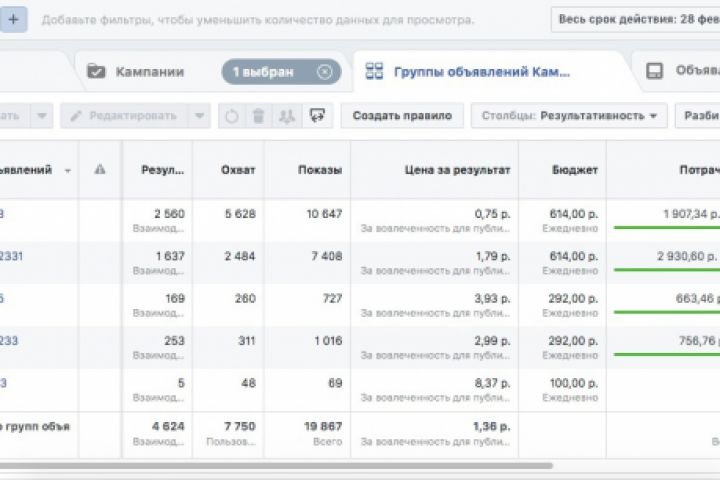Viewport: 720px width, 480px height.
Task: Open the date range 'Весь срок действия' selector
Action: [x=636, y=19]
